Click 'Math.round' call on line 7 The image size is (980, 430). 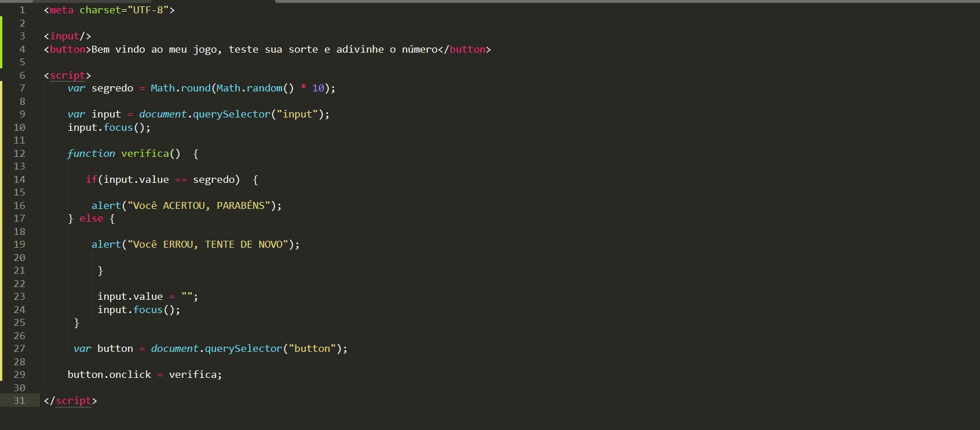[181, 88]
